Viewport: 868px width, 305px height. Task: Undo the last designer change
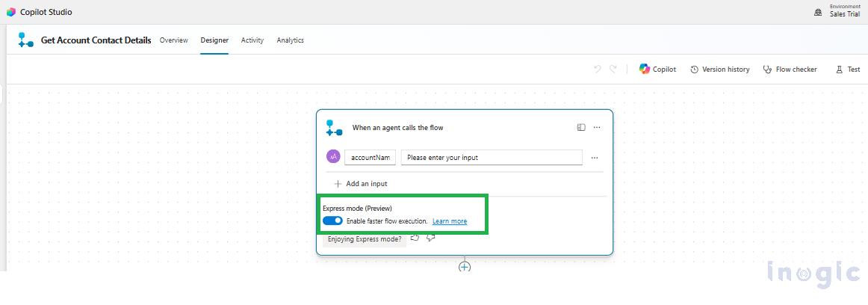coord(597,70)
